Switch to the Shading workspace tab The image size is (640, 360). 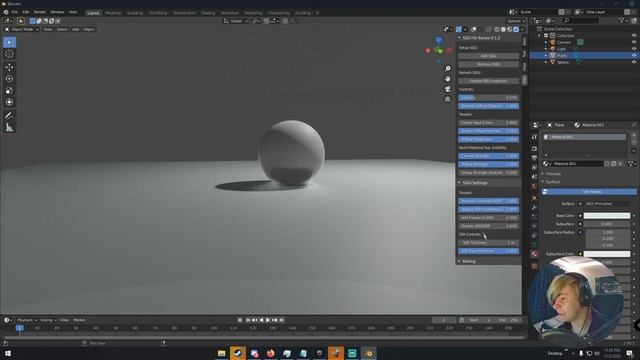pyautogui.click(x=208, y=13)
